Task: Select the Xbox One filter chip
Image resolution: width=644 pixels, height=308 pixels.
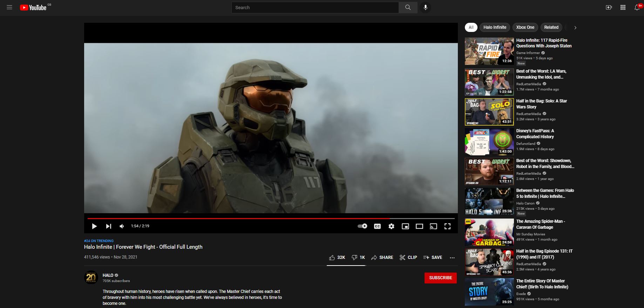Action: click(525, 27)
